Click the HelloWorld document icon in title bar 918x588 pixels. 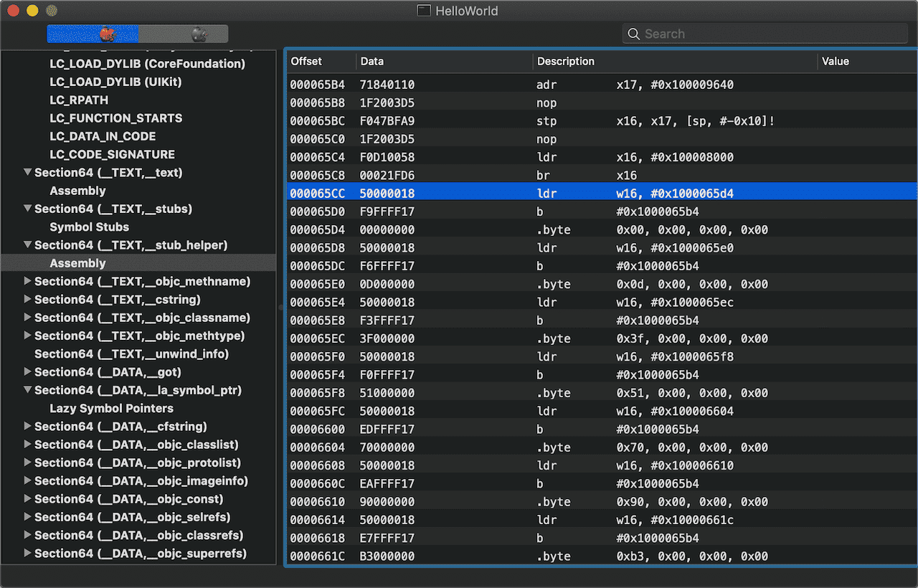(425, 11)
